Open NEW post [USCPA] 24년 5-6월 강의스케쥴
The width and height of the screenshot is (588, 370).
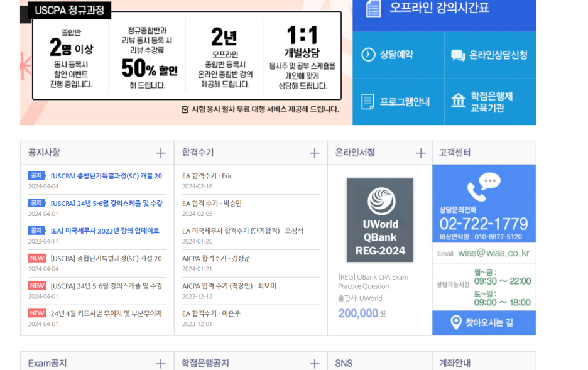pyautogui.click(x=107, y=286)
